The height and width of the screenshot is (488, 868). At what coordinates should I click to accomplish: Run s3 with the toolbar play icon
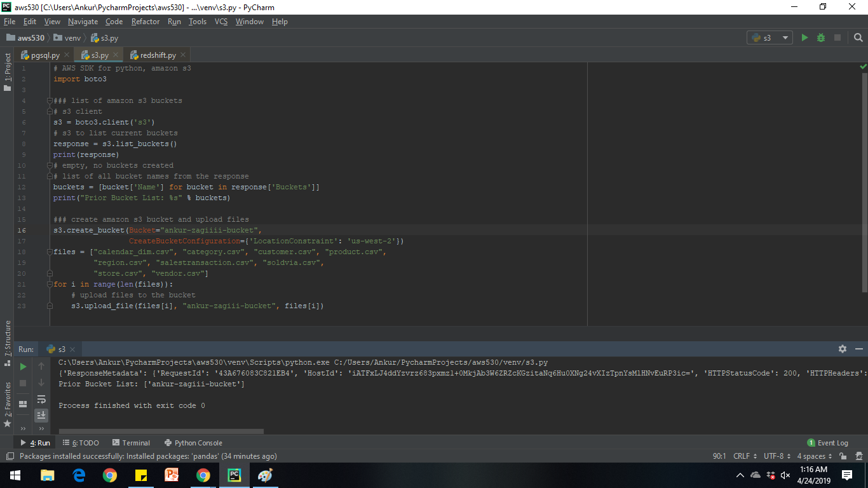(x=804, y=37)
